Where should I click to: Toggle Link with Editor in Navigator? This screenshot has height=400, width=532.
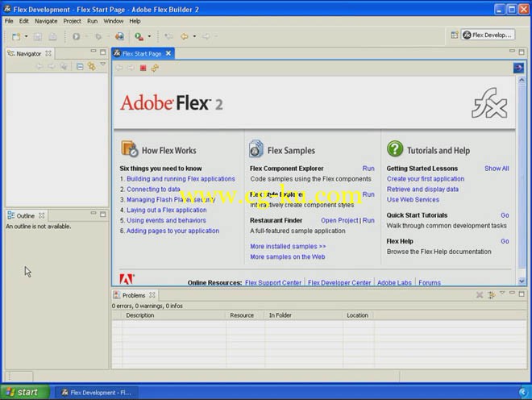(92, 66)
